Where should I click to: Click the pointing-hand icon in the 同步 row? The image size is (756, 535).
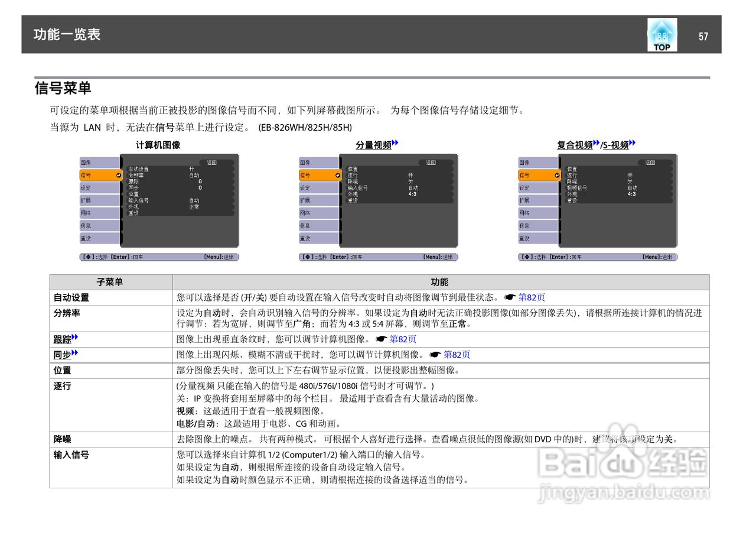(x=436, y=355)
